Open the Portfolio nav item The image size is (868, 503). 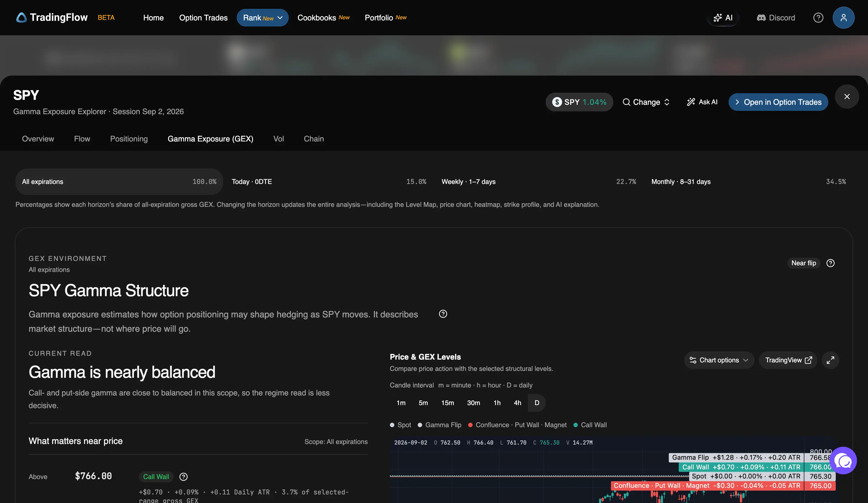[386, 18]
